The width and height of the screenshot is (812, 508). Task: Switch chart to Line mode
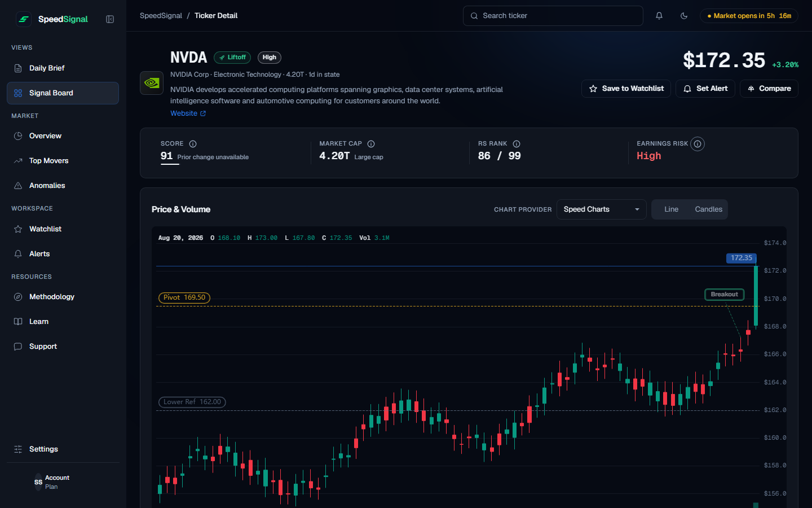(671, 209)
